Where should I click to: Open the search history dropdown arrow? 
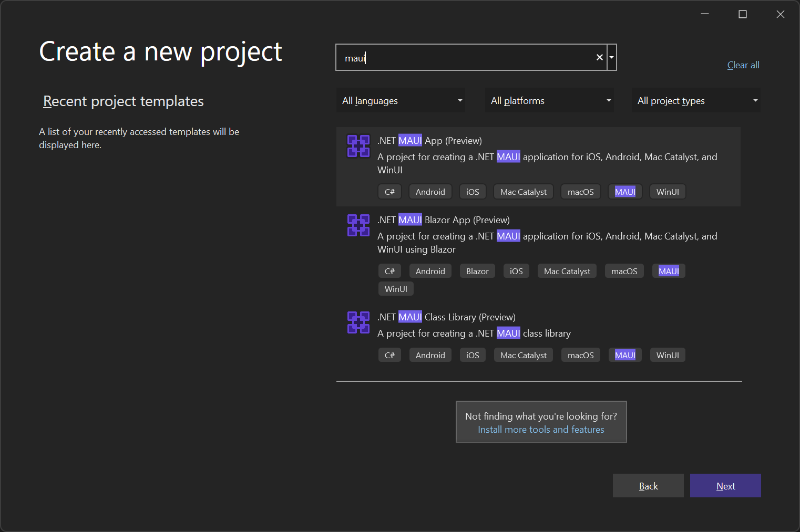pos(611,57)
